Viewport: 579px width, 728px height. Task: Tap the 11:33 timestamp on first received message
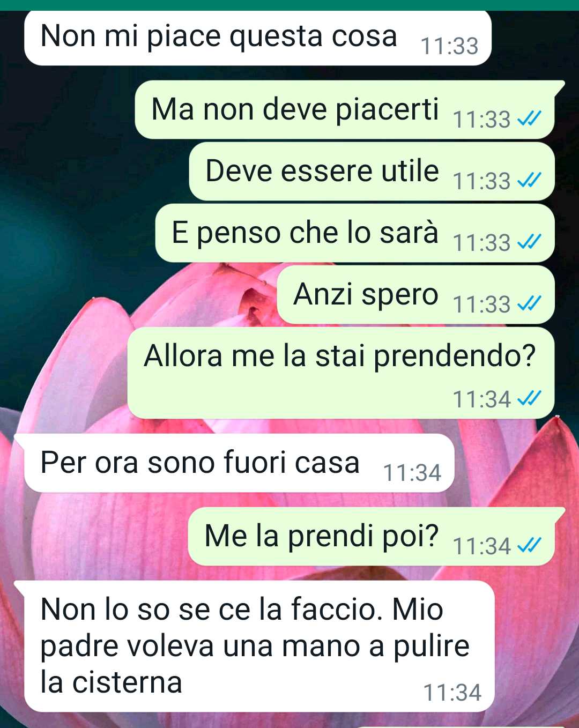(x=449, y=46)
